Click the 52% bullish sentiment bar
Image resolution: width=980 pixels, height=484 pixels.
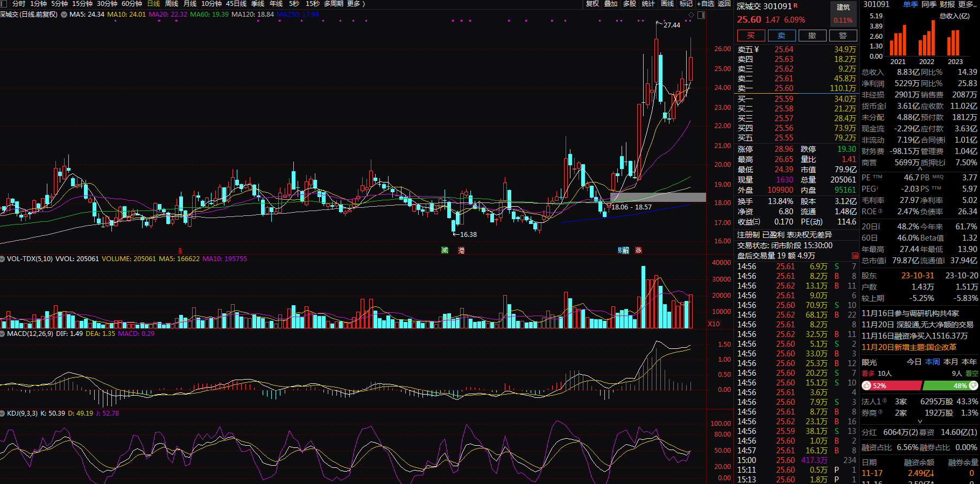[891, 385]
